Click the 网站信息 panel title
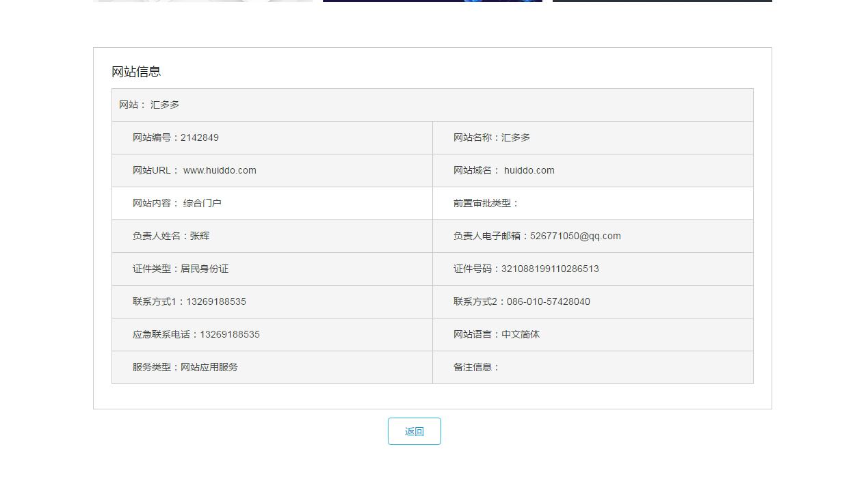The width and height of the screenshot is (868, 488). (x=135, y=71)
